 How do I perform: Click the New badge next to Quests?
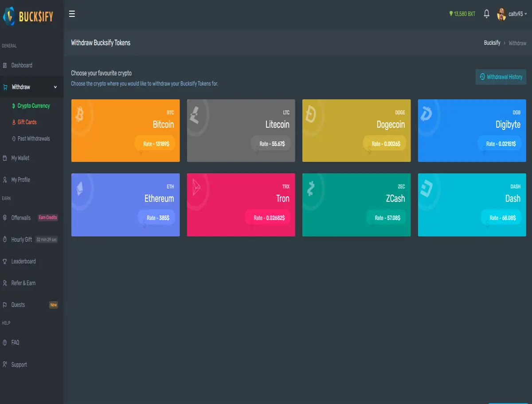pyautogui.click(x=53, y=305)
